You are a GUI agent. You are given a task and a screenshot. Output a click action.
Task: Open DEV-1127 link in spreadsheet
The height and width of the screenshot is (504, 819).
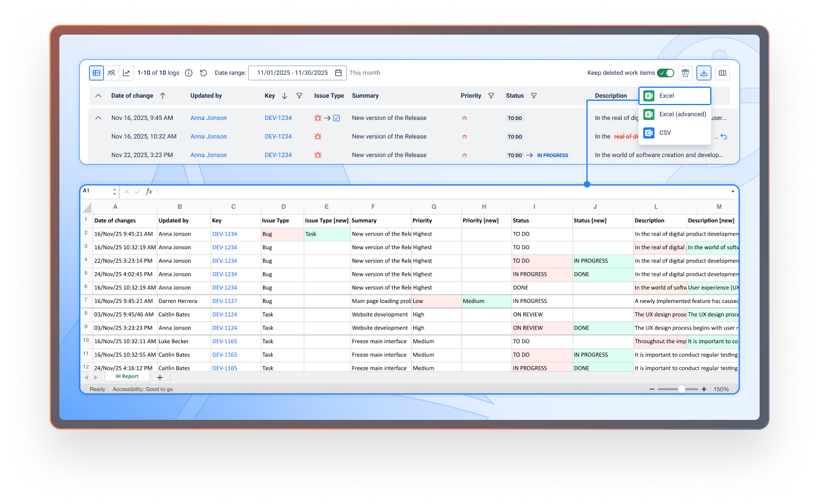click(x=225, y=301)
